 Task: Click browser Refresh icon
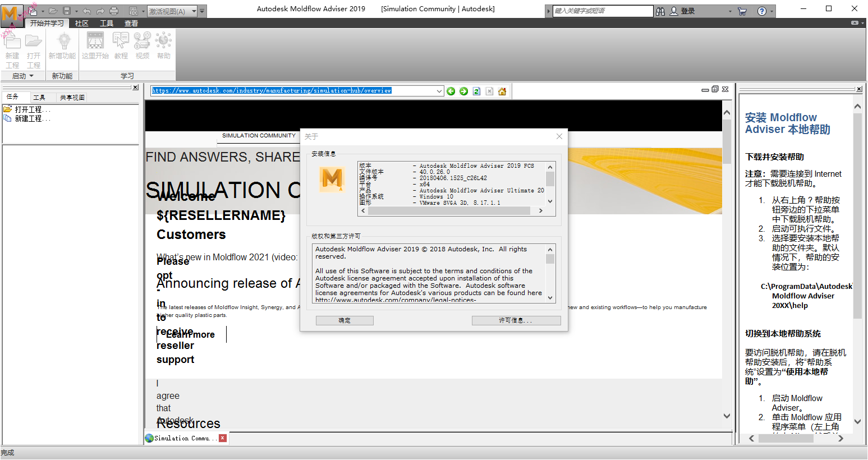pyautogui.click(x=476, y=91)
